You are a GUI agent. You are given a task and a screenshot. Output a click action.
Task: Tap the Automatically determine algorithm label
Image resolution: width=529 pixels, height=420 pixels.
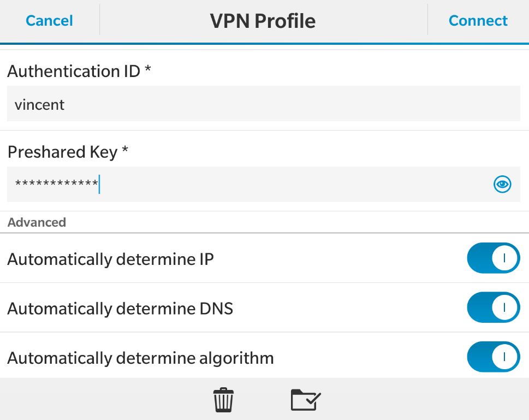click(x=140, y=358)
